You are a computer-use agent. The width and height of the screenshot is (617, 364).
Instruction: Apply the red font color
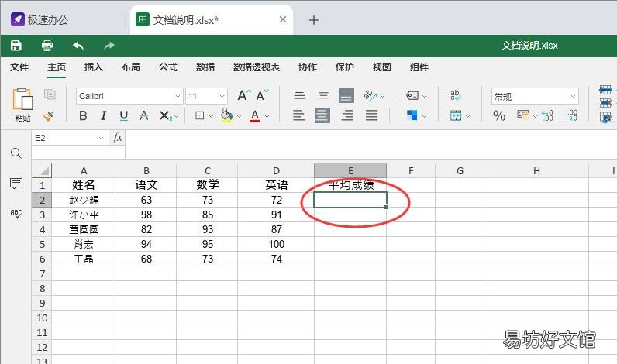[255, 115]
